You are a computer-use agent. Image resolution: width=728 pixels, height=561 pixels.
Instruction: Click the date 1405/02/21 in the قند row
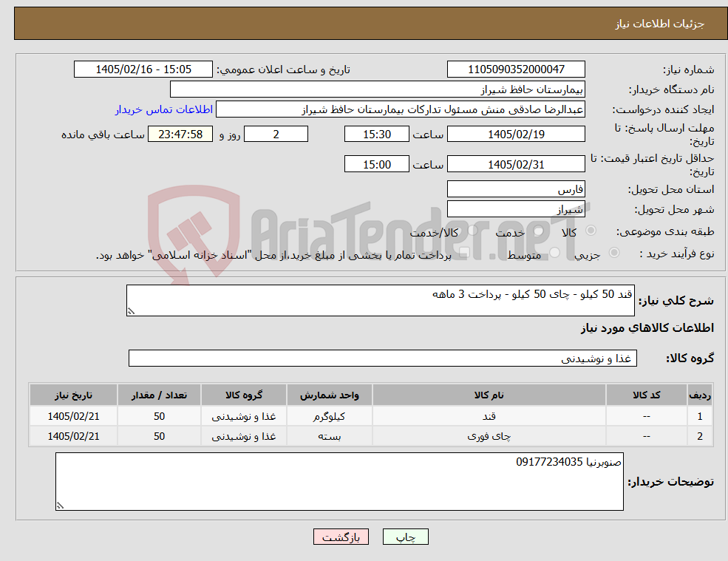tap(73, 416)
